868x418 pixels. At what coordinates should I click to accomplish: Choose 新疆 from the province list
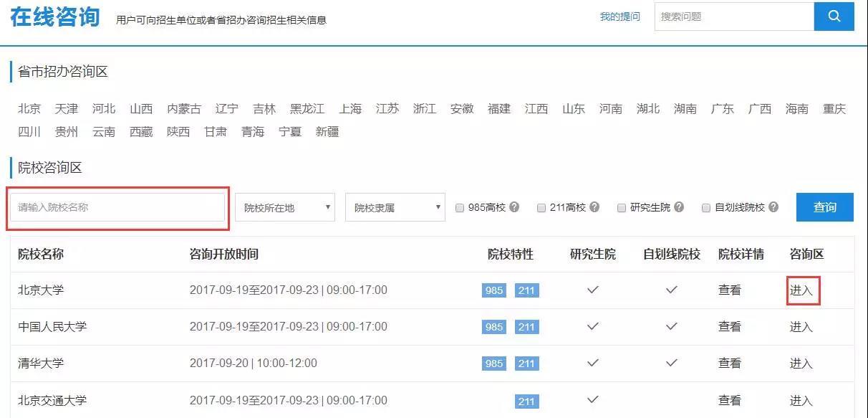(327, 132)
